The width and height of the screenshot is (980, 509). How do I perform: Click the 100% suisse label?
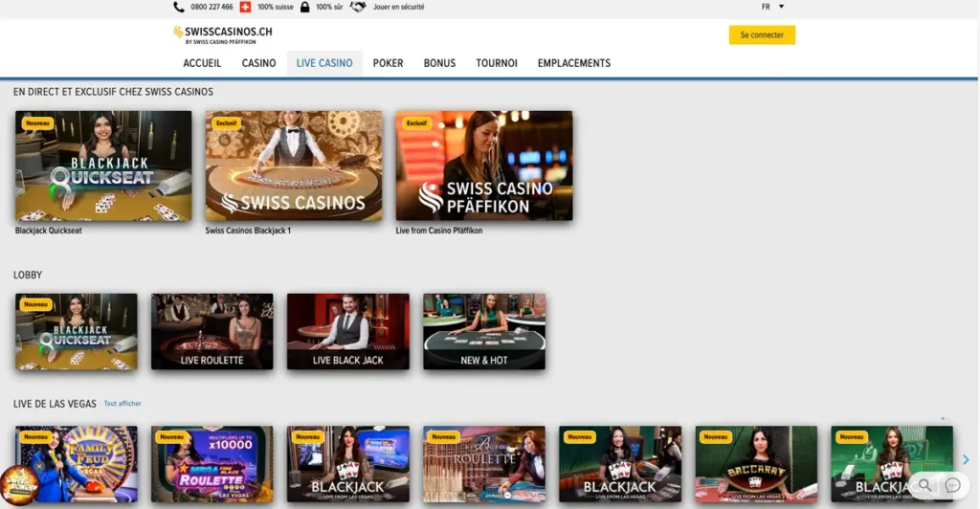coord(275,7)
